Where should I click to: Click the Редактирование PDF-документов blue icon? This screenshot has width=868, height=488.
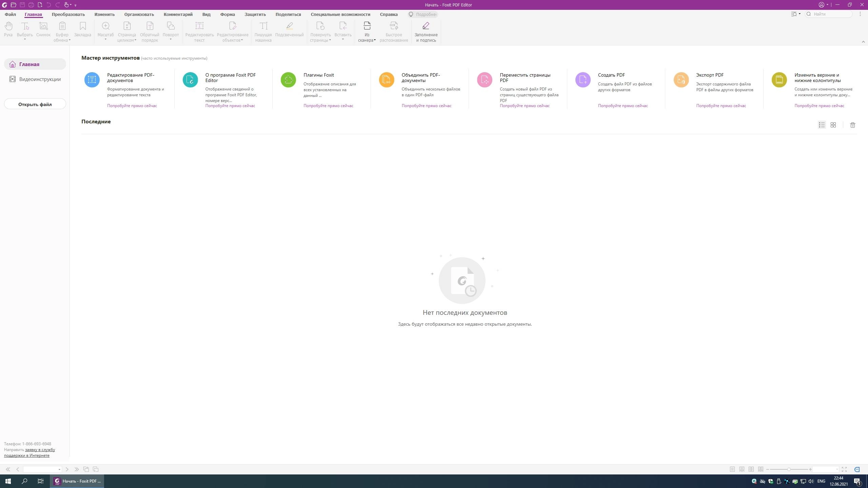92,80
